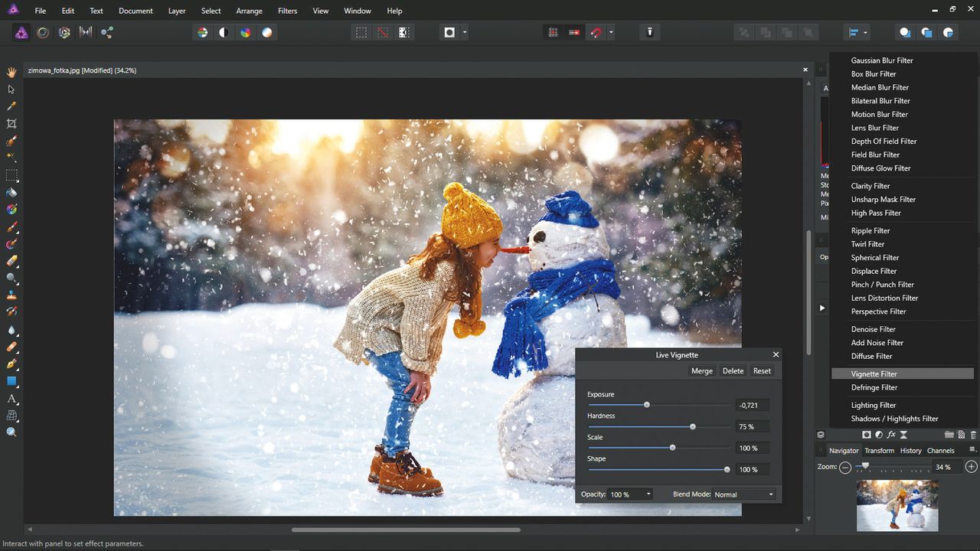Switch to the Channels tab
The width and height of the screenshot is (980, 551).
(x=940, y=451)
